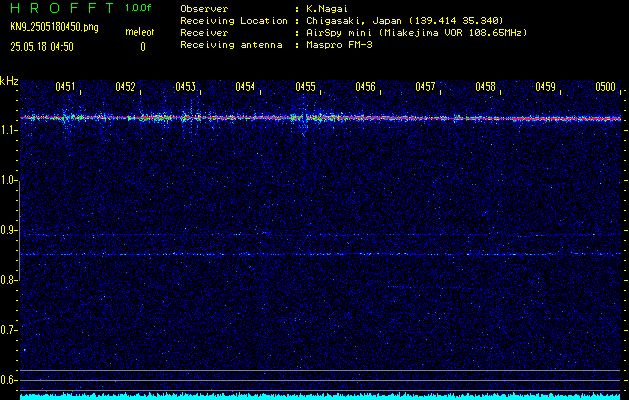Click the 0.8 frequency axis label
The width and height of the screenshot is (629, 400).
point(8,280)
